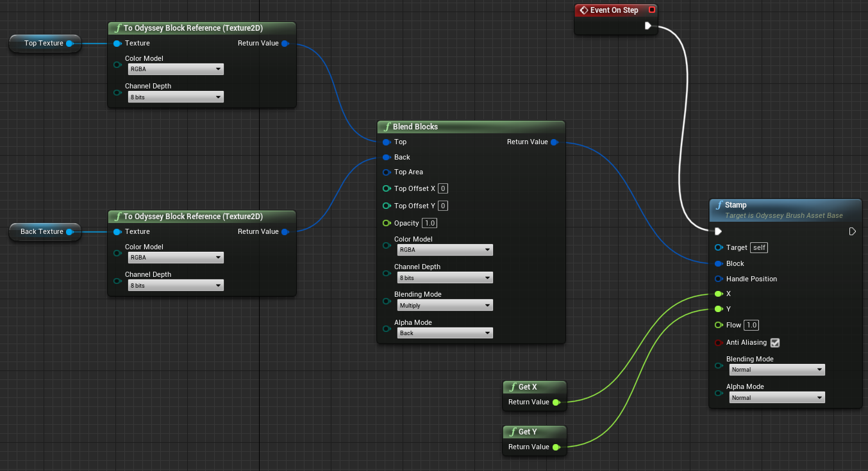Click the Return Value pin on Get Y
The image size is (868, 471).
click(x=555, y=447)
